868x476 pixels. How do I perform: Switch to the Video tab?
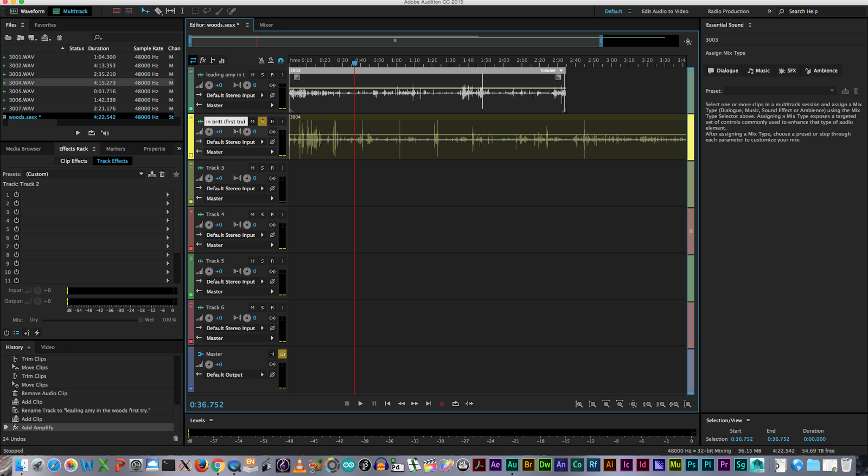pos(48,347)
